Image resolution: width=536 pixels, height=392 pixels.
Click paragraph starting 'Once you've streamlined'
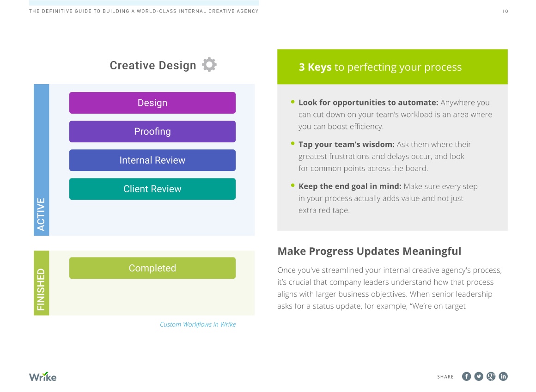point(390,288)
